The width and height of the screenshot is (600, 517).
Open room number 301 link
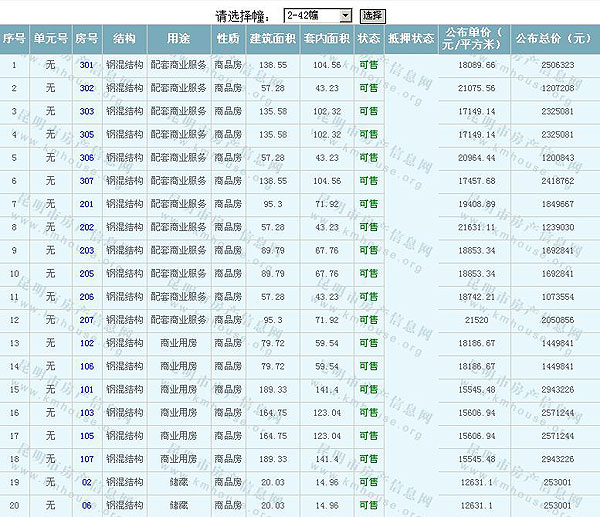(x=87, y=65)
